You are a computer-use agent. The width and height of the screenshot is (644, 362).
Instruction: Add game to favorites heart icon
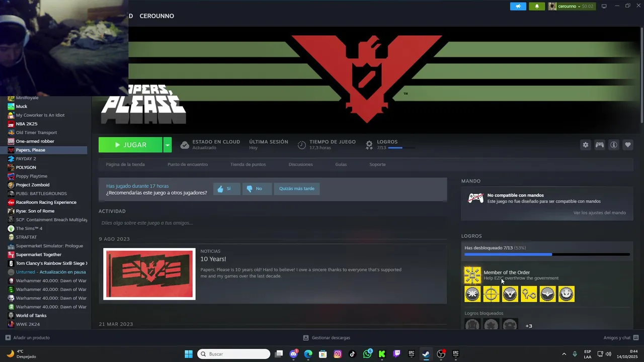pos(627,145)
